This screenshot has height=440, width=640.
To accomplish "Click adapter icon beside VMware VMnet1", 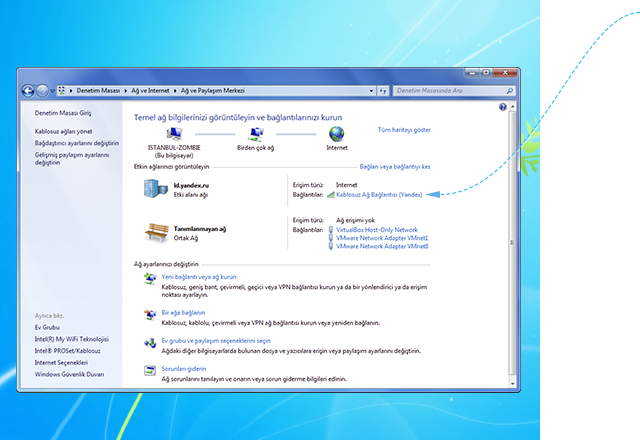I will pos(331,238).
